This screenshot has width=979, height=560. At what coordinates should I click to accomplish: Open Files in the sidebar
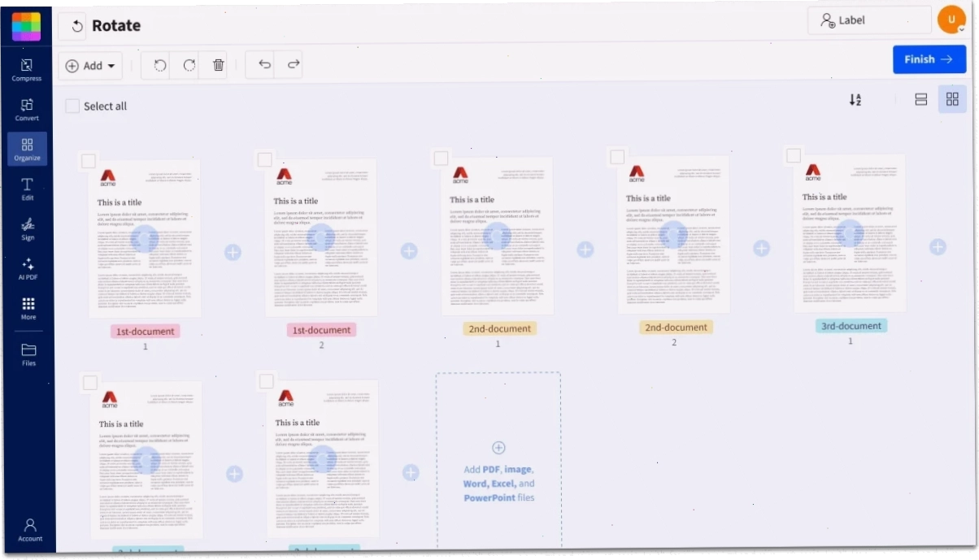click(x=29, y=355)
